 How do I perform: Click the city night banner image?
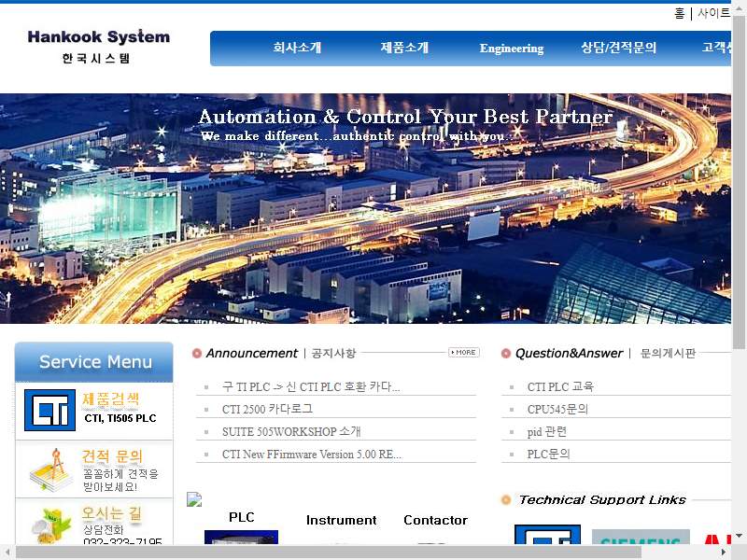(x=365, y=208)
